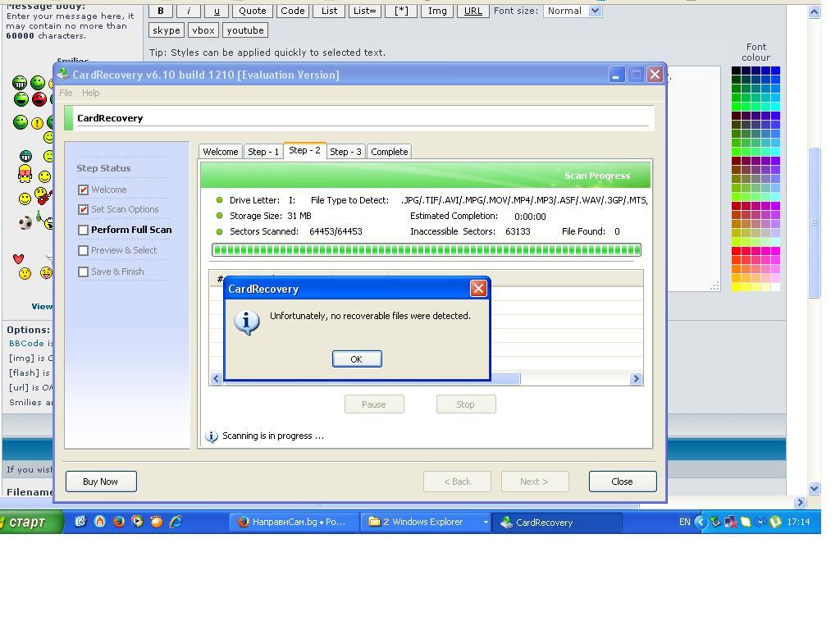
Task: Click the Underline formatting button
Action: (217, 11)
